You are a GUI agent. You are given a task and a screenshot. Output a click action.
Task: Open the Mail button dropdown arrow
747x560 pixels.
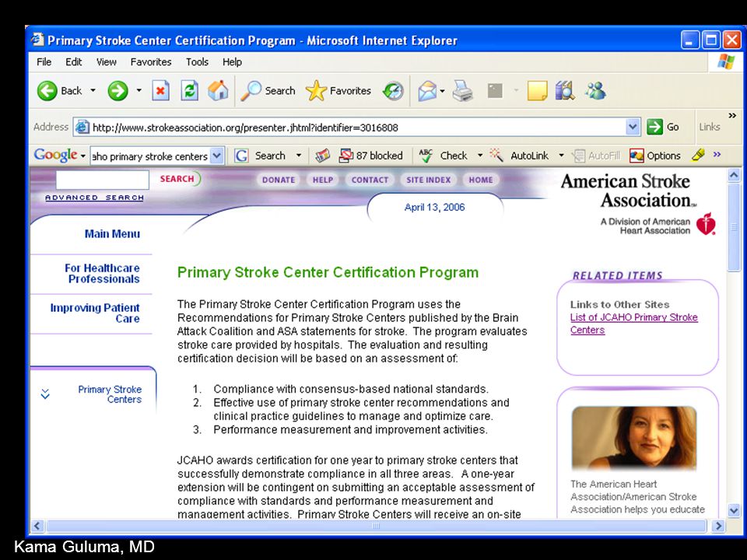pyautogui.click(x=443, y=90)
